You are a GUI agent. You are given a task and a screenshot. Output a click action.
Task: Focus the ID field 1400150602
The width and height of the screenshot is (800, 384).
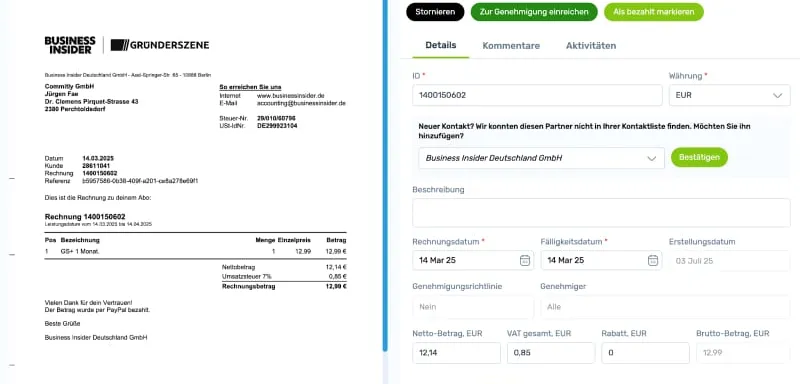(x=537, y=95)
